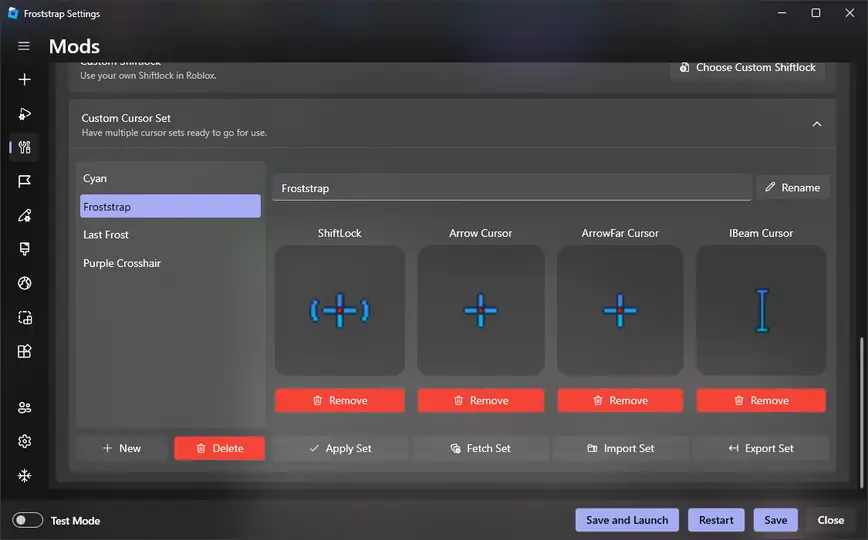Select the Purple Crosshair cursor set
This screenshot has height=540, width=868.
170,263
